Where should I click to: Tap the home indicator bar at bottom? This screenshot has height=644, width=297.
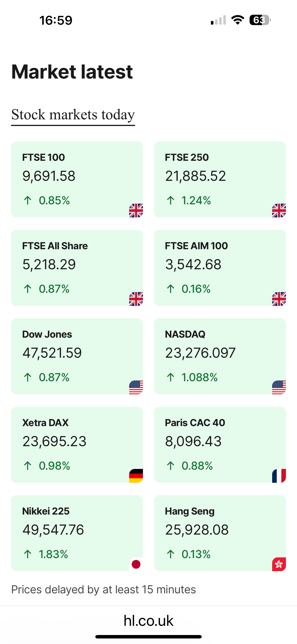tap(148, 637)
